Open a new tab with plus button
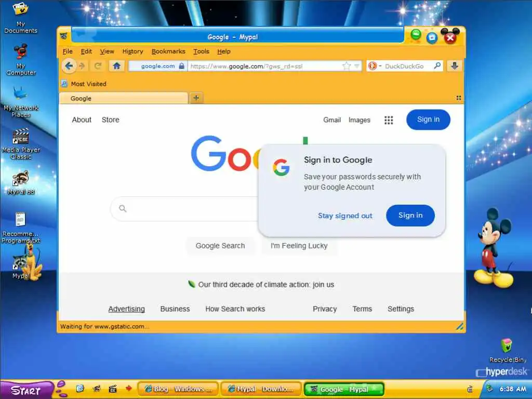 [196, 98]
